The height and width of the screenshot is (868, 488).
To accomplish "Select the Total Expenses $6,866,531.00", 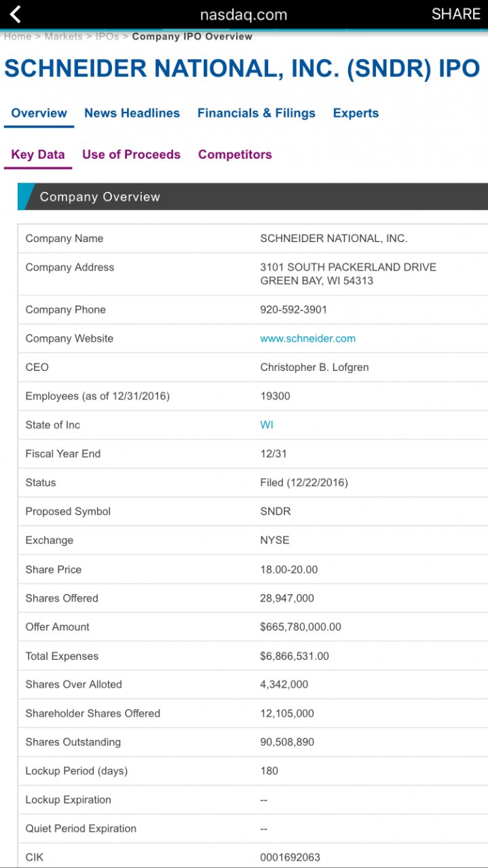I will click(x=295, y=656).
